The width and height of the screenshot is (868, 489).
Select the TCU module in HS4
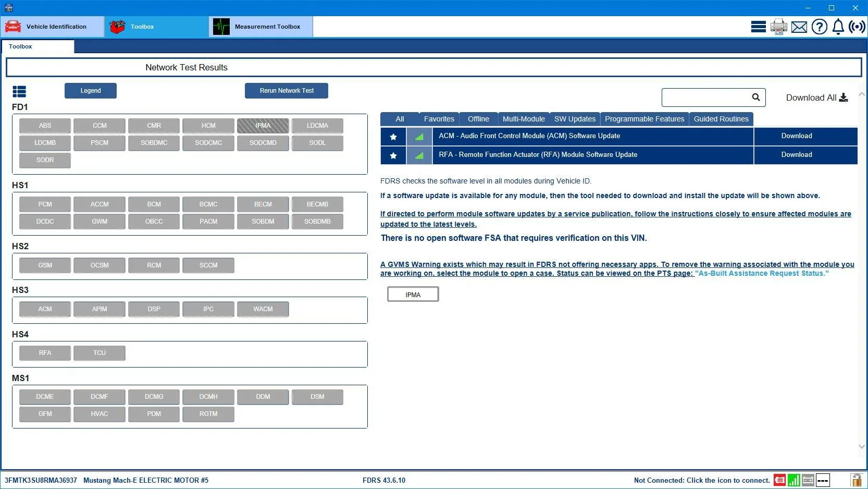(x=100, y=353)
